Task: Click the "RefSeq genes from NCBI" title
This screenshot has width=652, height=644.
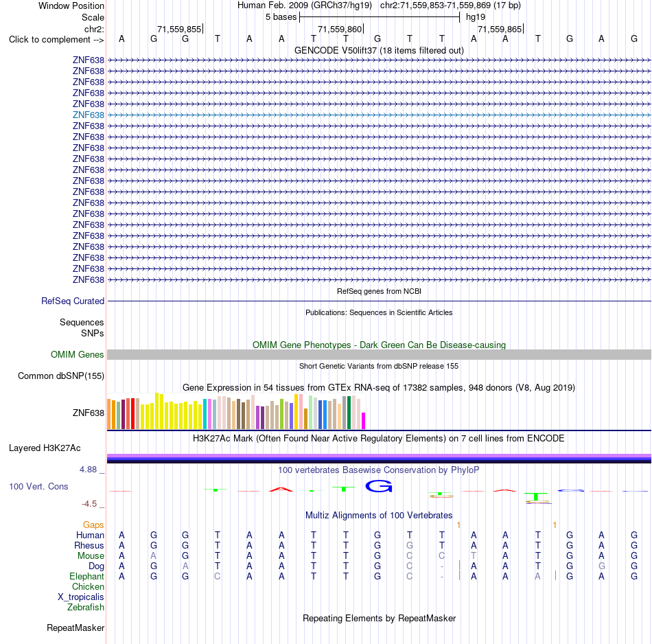Action: click(x=379, y=291)
